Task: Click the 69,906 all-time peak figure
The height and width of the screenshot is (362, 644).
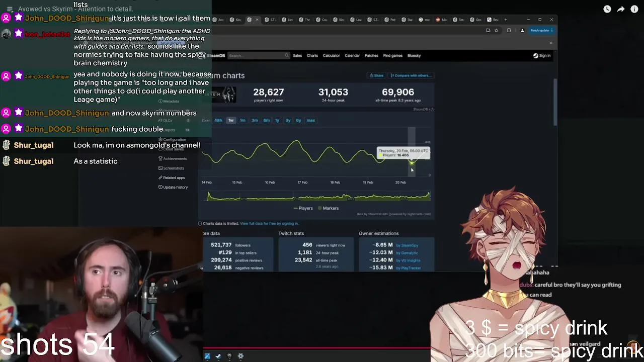Action: pyautogui.click(x=398, y=92)
